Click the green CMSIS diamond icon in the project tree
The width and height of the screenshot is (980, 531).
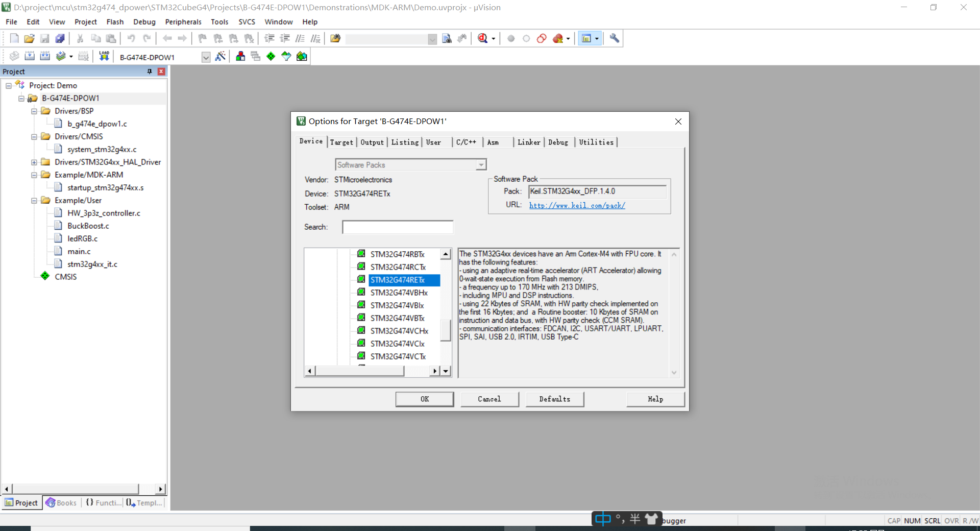tap(45, 276)
